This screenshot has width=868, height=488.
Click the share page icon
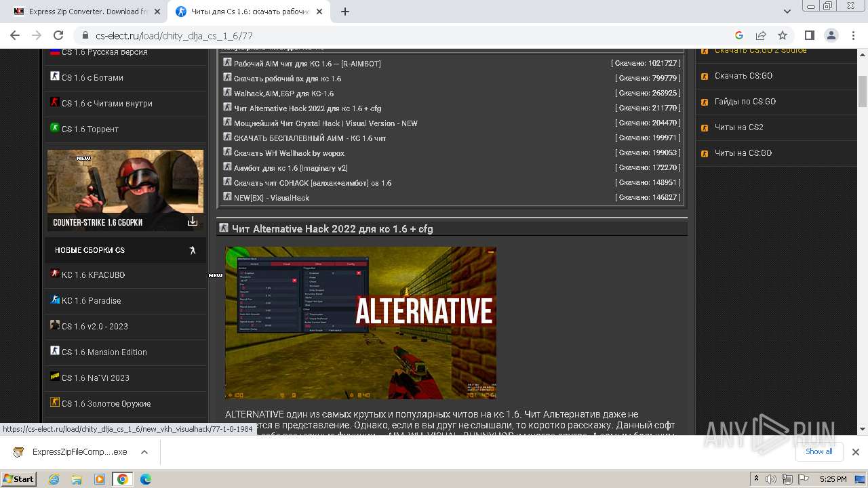pos(761,35)
